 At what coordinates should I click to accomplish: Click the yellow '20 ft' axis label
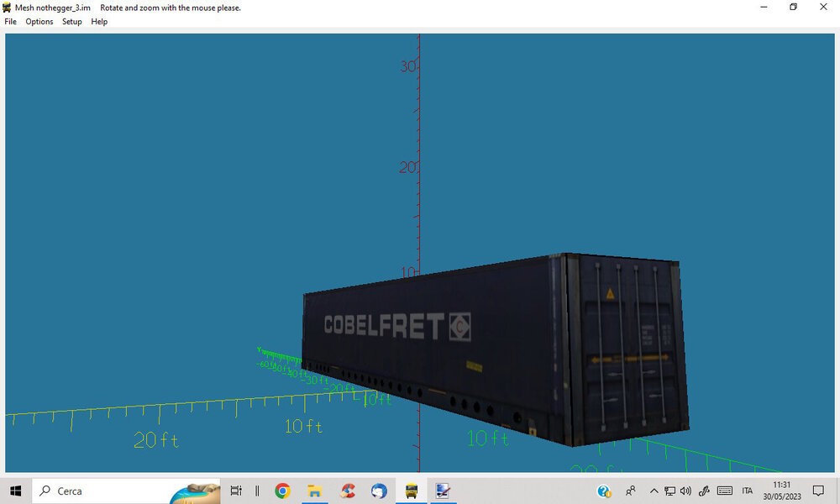click(156, 440)
